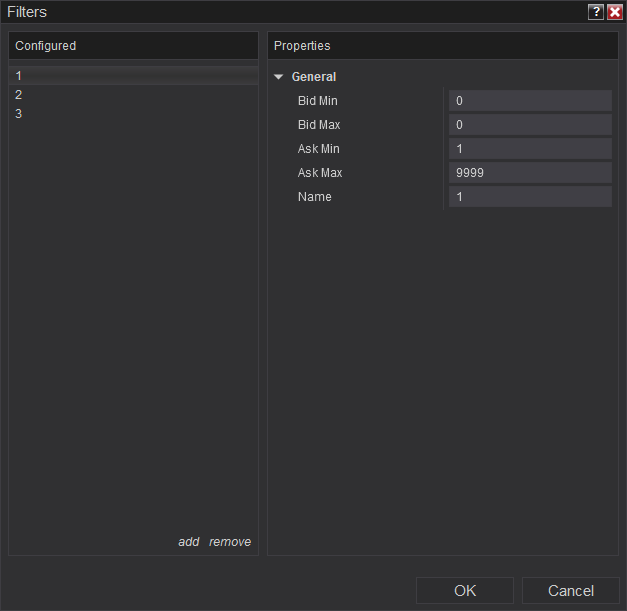Select filter 1 in the Configured list
The width and height of the screenshot is (627, 611).
[x=19, y=76]
